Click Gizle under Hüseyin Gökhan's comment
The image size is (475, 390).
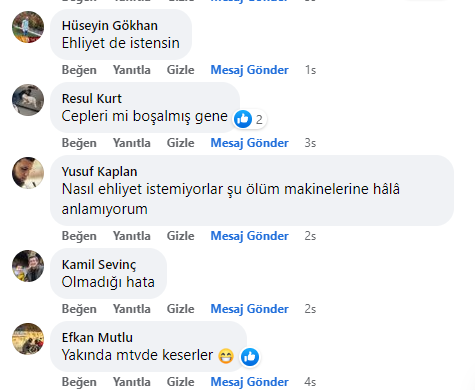(x=180, y=70)
